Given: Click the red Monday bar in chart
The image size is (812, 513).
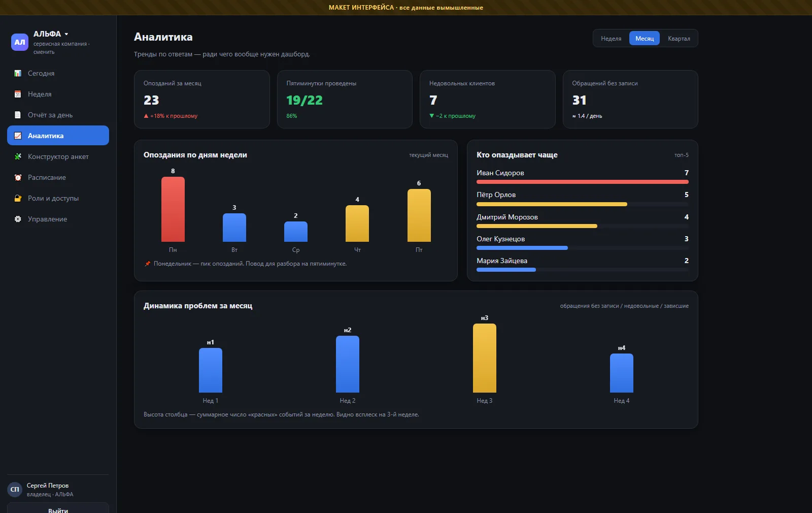Looking at the screenshot, I should point(173,209).
